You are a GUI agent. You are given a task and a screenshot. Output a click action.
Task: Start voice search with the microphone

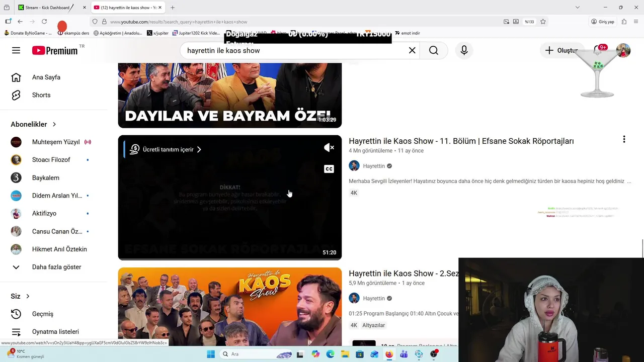[464, 50]
